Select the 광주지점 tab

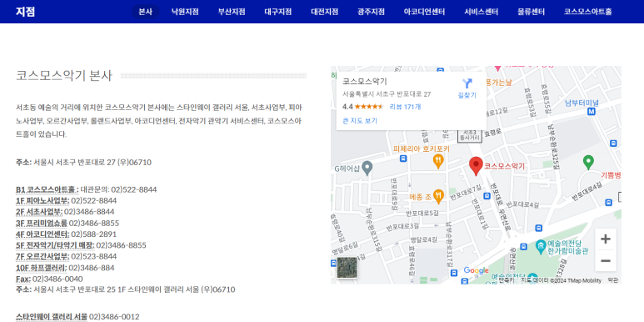[x=372, y=12]
